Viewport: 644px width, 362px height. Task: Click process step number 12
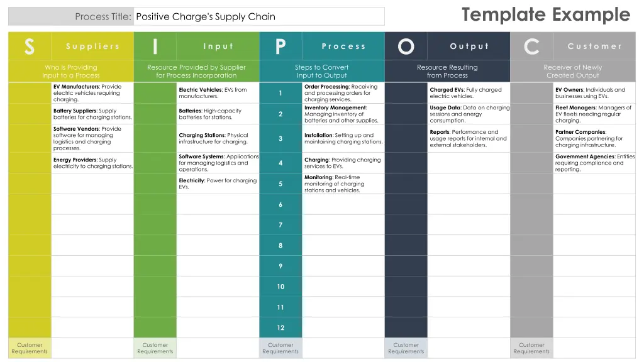[x=280, y=327]
